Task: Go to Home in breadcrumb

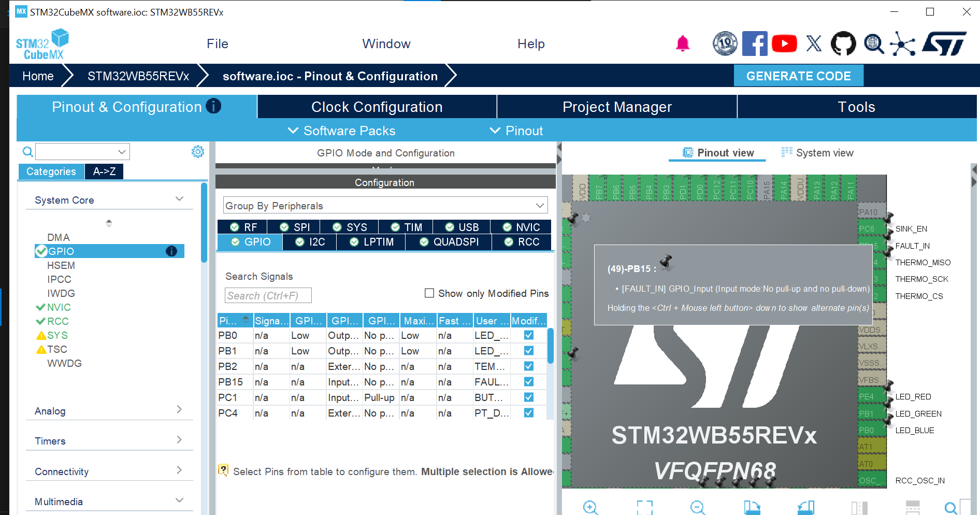Action: [x=38, y=76]
